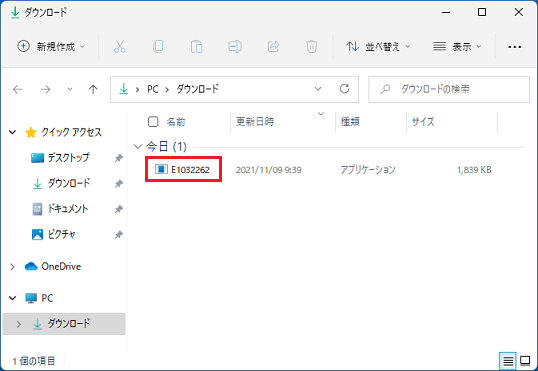The image size is (538, 371).
Task: Click the download icon in address bar
Action: click(124, 89)
